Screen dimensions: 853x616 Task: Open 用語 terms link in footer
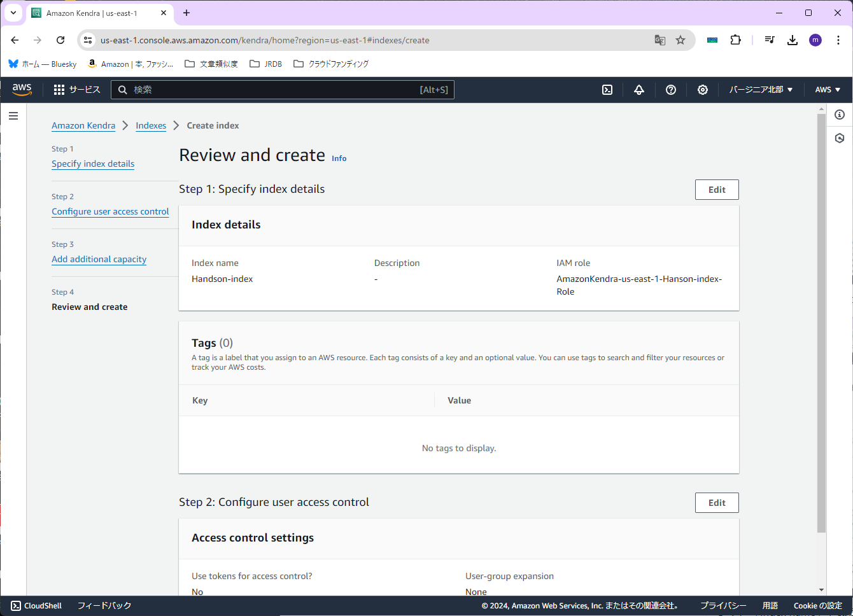[770, 606]
